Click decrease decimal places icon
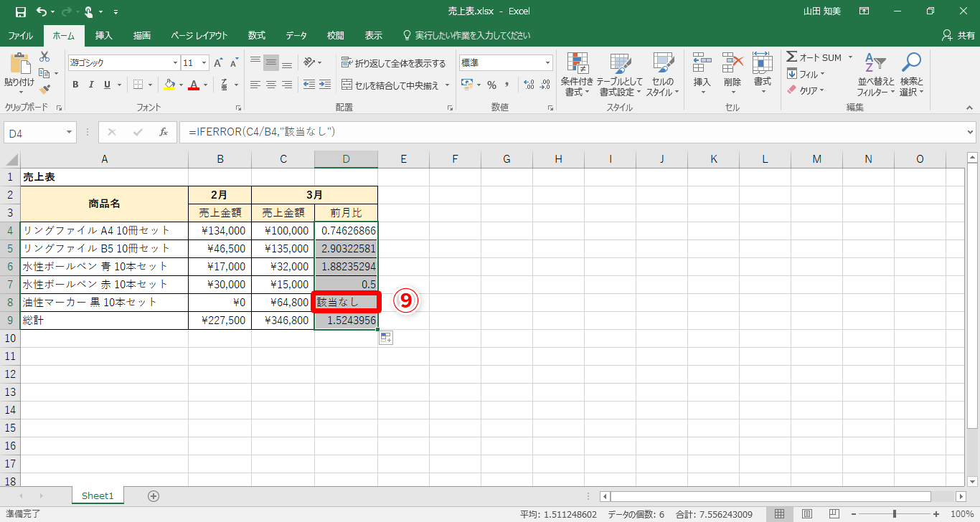The height and width of the screenshot is (522, 980). click(545, 85)
